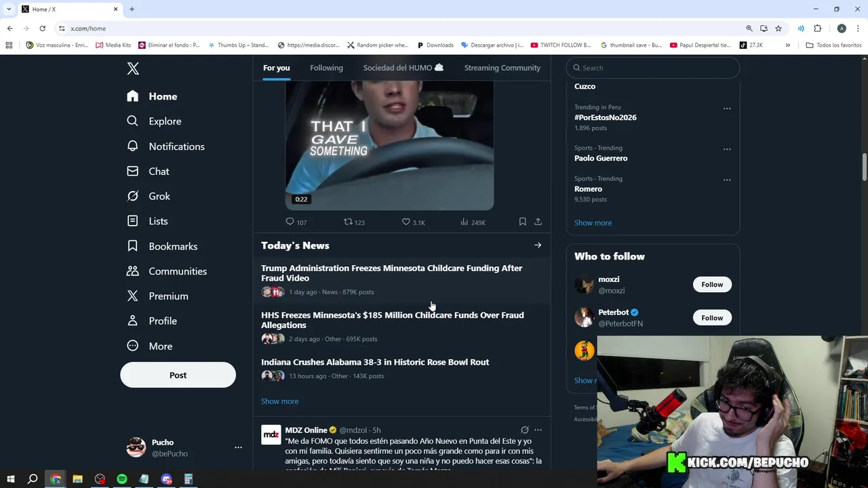Launch Grok from the sidebar
868x488 pixels.
point(149,196)
